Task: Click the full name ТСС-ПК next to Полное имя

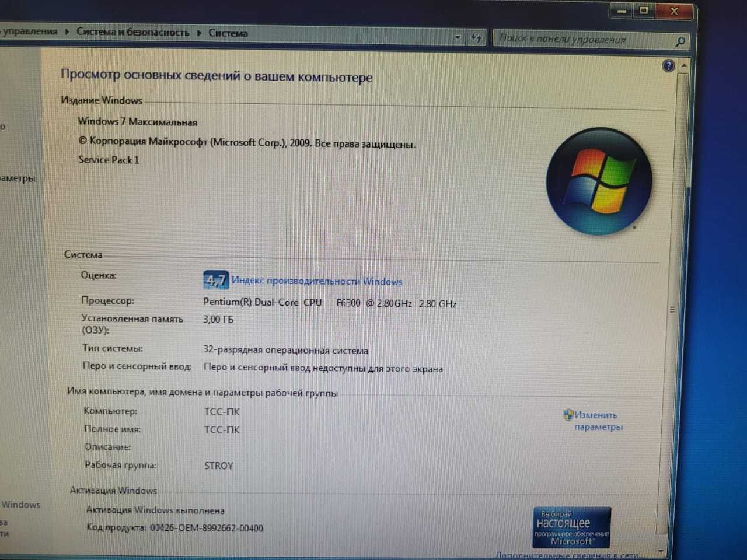Action: click(x=222, y=430)
